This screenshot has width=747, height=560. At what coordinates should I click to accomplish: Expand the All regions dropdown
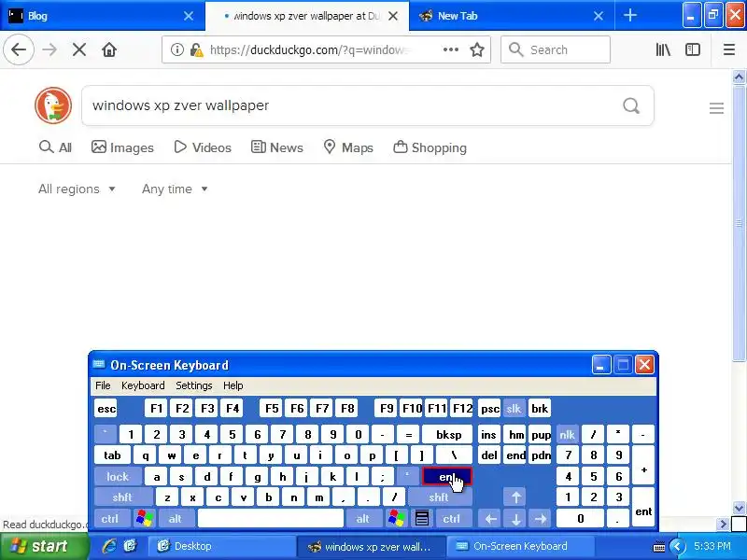[x=77, y=189]
